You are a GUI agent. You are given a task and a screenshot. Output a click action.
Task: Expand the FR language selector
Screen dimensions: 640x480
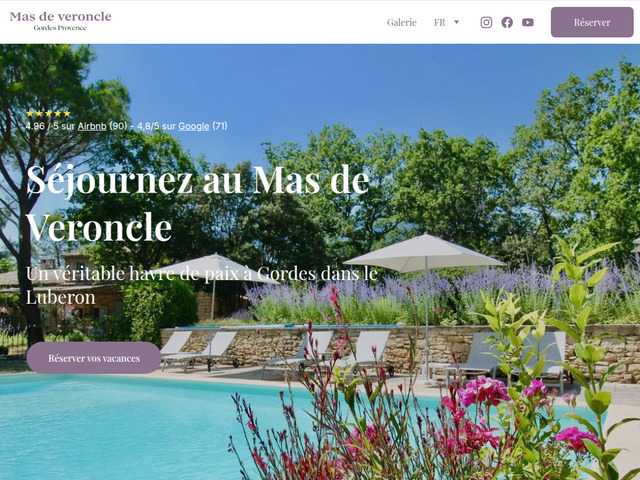tap(446, 22)
